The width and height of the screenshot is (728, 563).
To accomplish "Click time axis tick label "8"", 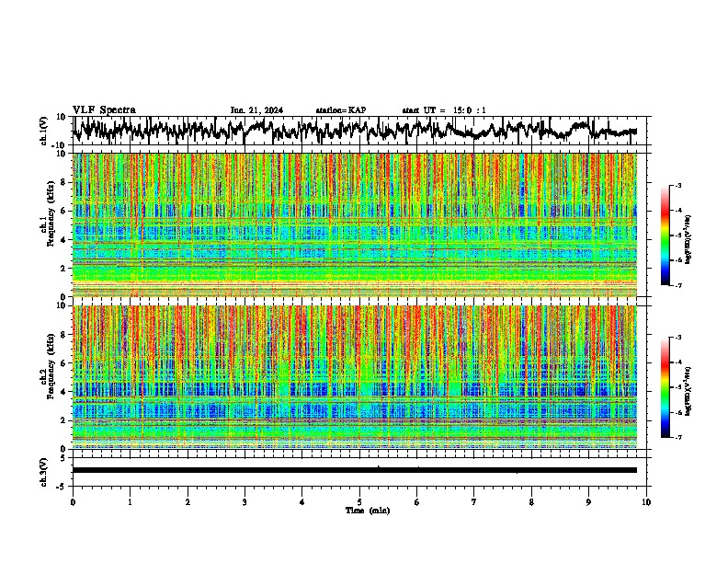I will 531,502.
